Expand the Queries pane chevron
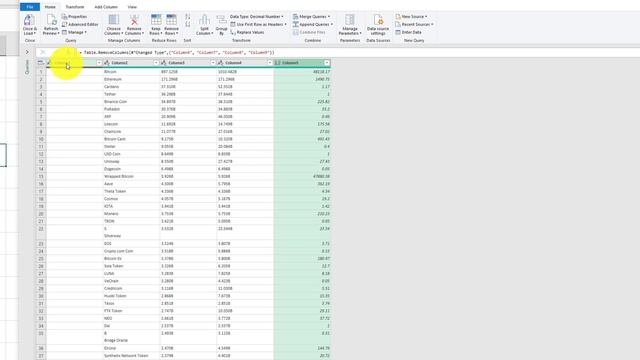Screen dimensions: 640x360 27,52
